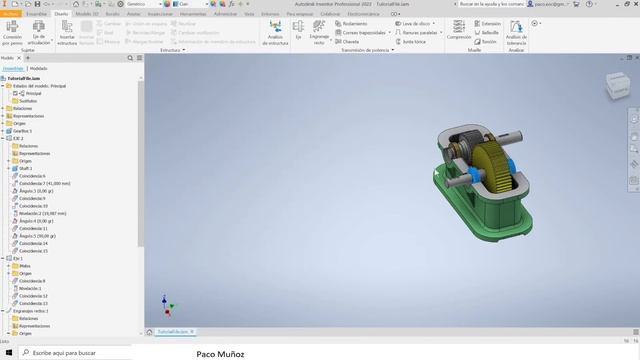Click the Extensión spring tool

click(487, 24)
